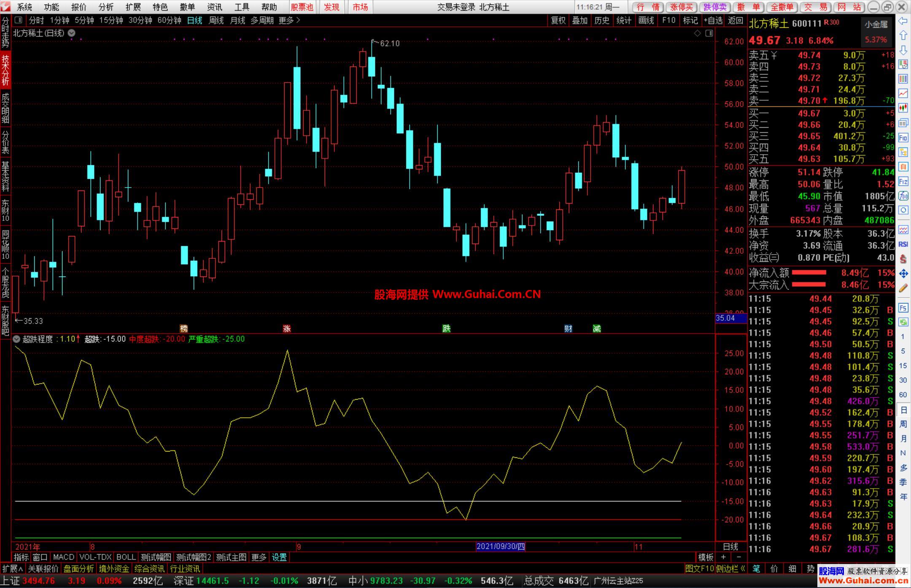
Task: Switch to 5分钟 period
Action: (x=84, y=20)
